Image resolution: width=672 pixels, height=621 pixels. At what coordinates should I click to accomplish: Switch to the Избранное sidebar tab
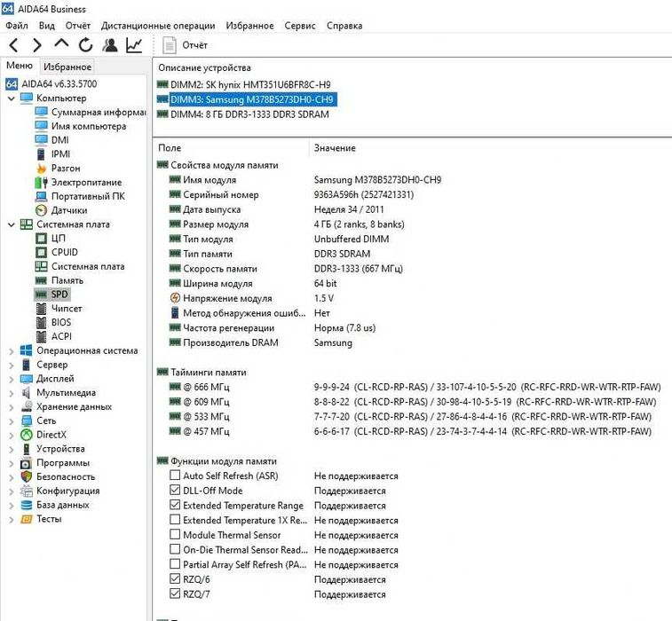coord(67,67)
